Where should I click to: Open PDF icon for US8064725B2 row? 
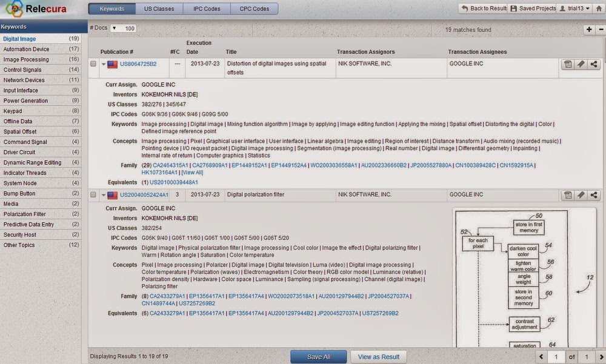(x=568, y=64)
